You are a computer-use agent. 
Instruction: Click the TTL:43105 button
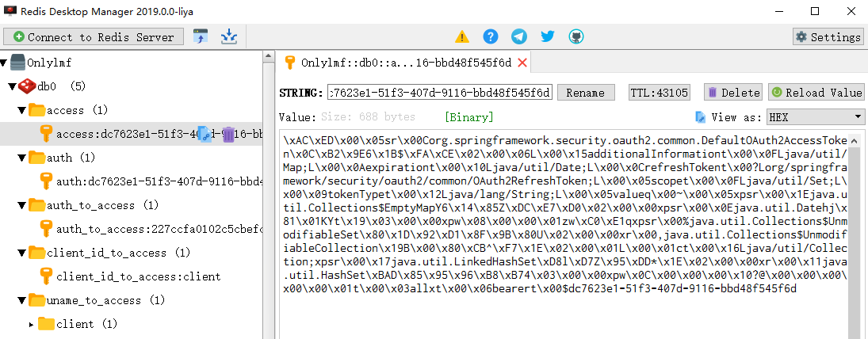click(660, 93)
